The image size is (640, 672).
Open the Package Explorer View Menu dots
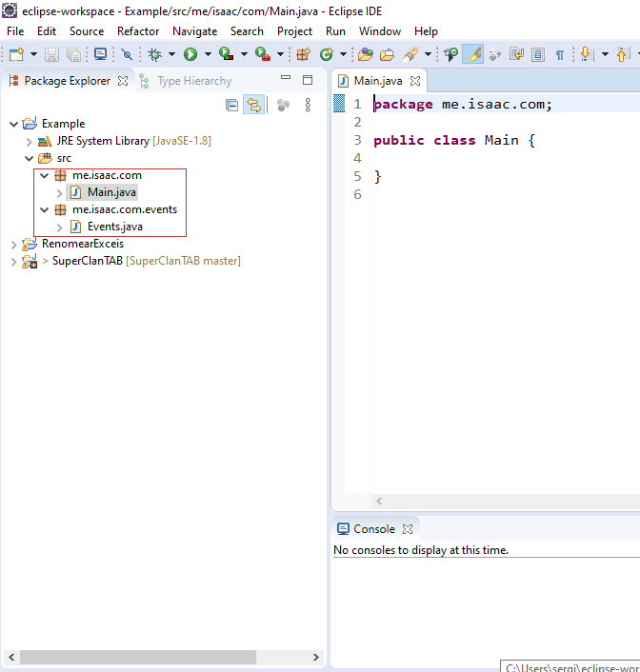308,105
